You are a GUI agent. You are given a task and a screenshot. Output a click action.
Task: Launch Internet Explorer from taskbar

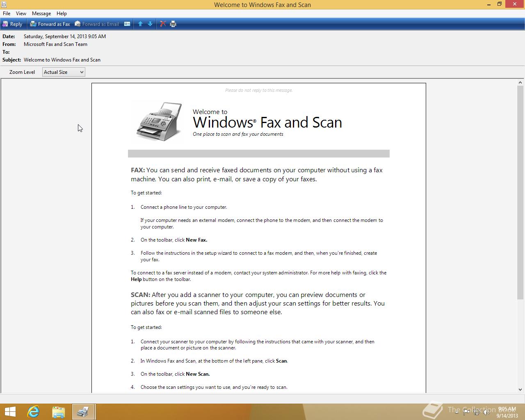[33, 412]
